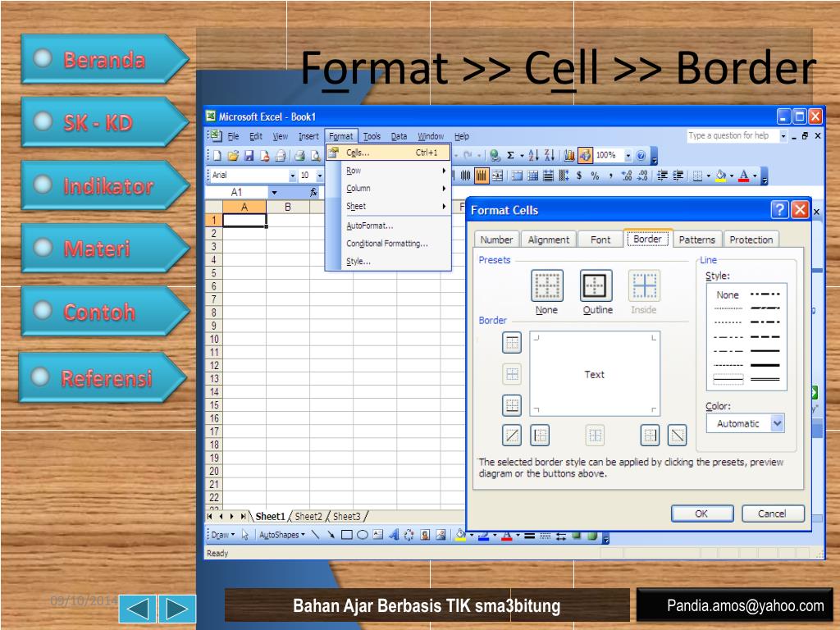Viewport: 840px width, 630px height.
Task: Open the Arial font name dropdown
Action: click(x=293, y=176)
